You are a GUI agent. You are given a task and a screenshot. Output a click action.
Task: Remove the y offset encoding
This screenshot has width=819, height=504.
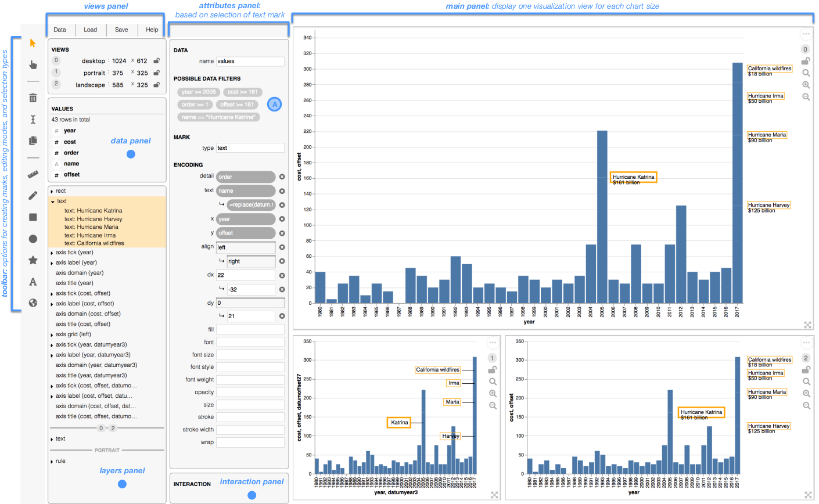click(x=282, y=233)
